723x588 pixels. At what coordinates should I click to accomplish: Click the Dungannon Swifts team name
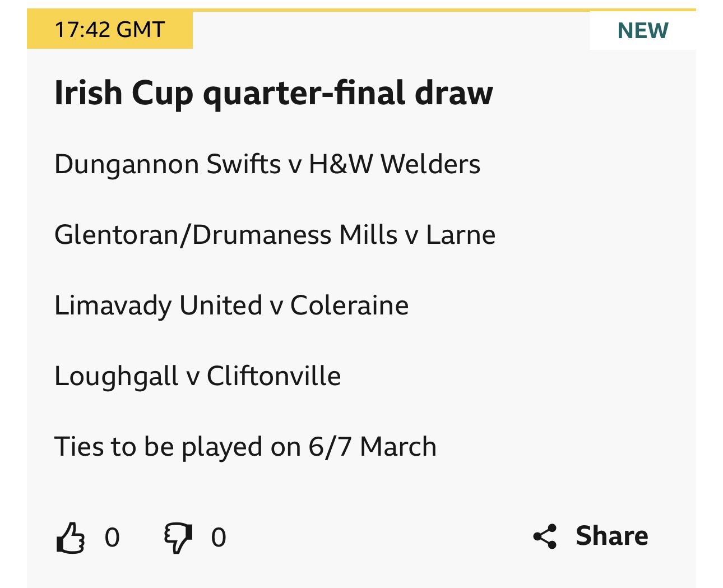(167, 164)
